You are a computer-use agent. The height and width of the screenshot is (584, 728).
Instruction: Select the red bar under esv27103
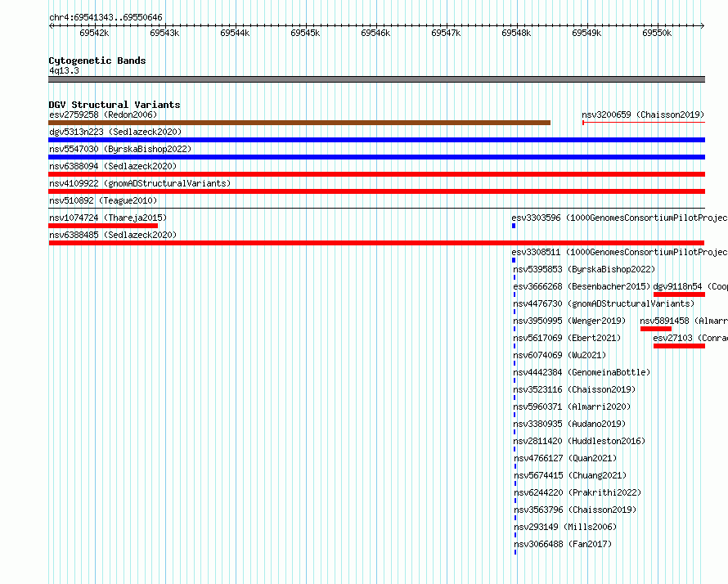[x=679, y=346]
